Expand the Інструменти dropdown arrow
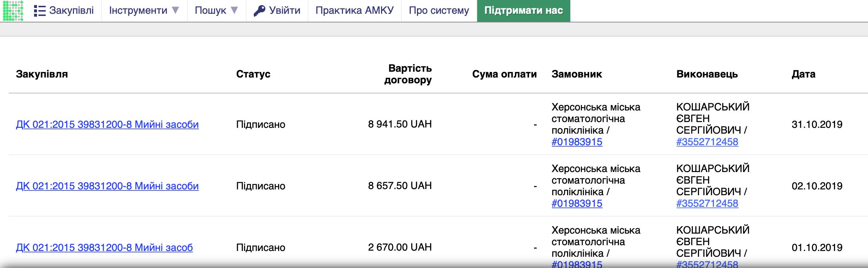 pyautogui.click(x=175, y=11)
